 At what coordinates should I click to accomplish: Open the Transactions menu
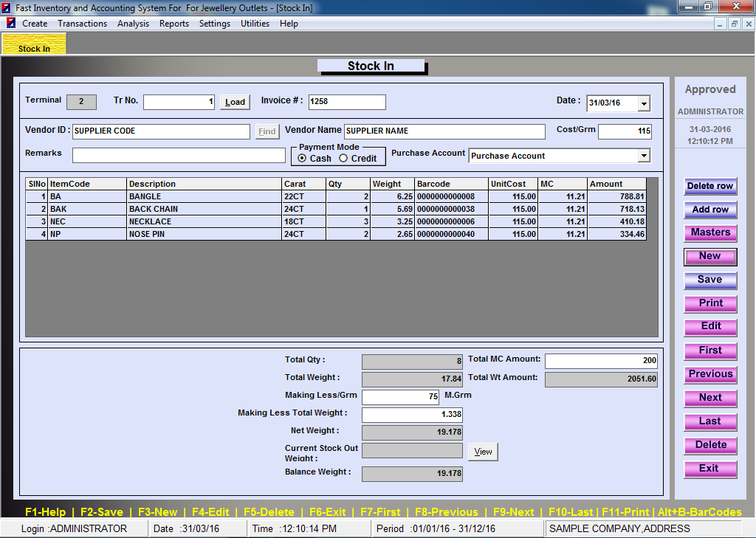pos(82,24)
